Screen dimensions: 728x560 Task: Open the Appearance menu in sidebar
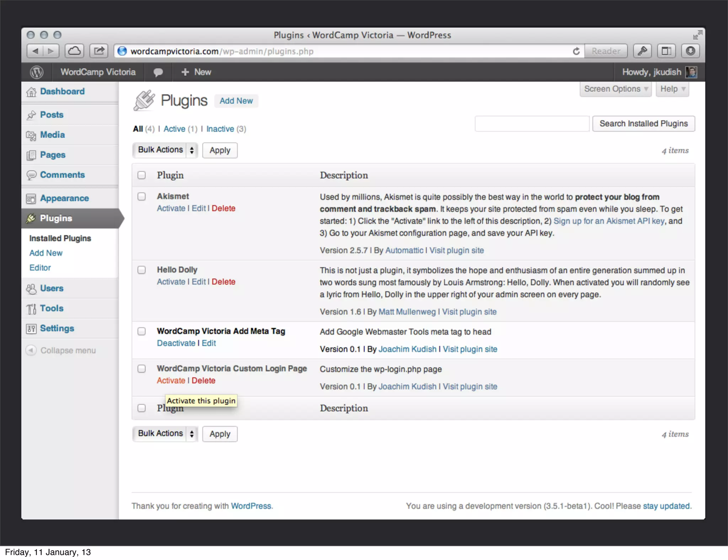(x=64, y=198)
